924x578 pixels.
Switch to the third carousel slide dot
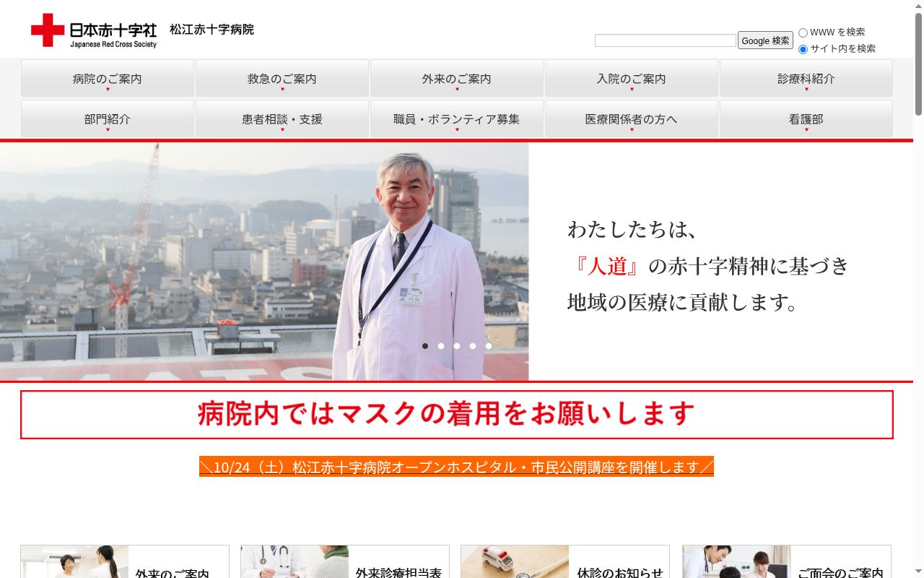(457, 346)
